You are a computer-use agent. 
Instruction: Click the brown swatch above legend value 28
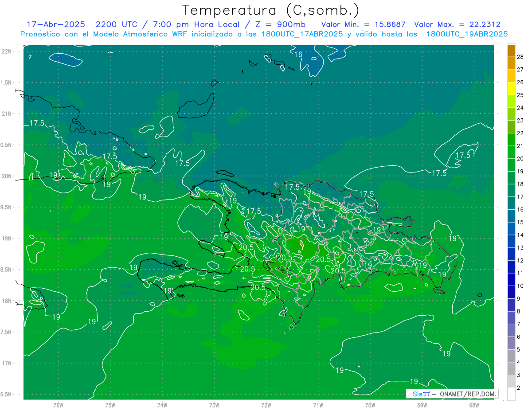pos(511,51)
